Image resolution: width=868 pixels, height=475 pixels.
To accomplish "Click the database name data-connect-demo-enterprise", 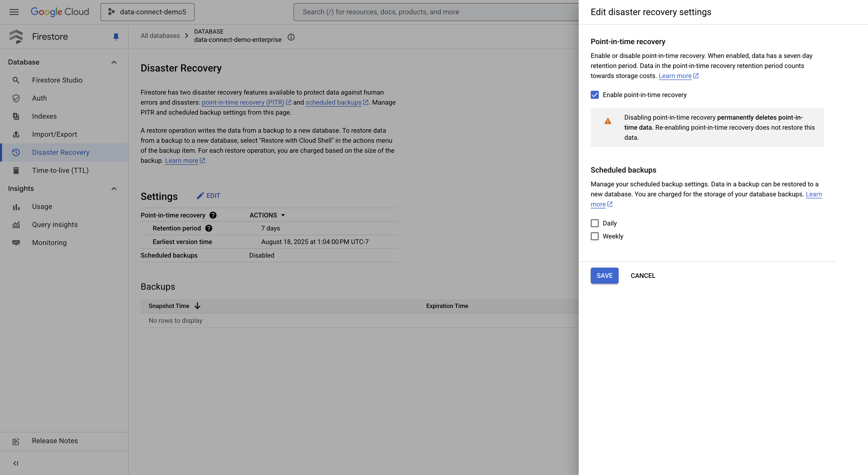I will click(238, 39).
